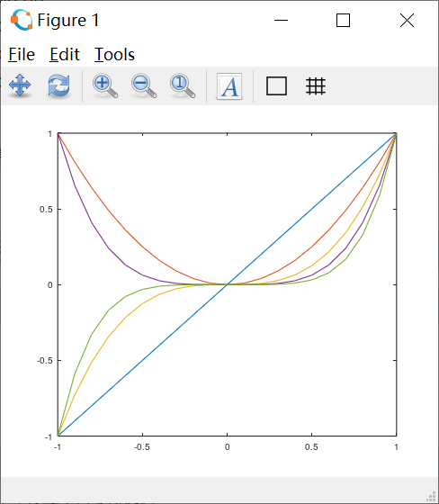Screen dimensions: 439x504
Task: Reset zoom with the automatic limits icon
Action: (183, 85)
